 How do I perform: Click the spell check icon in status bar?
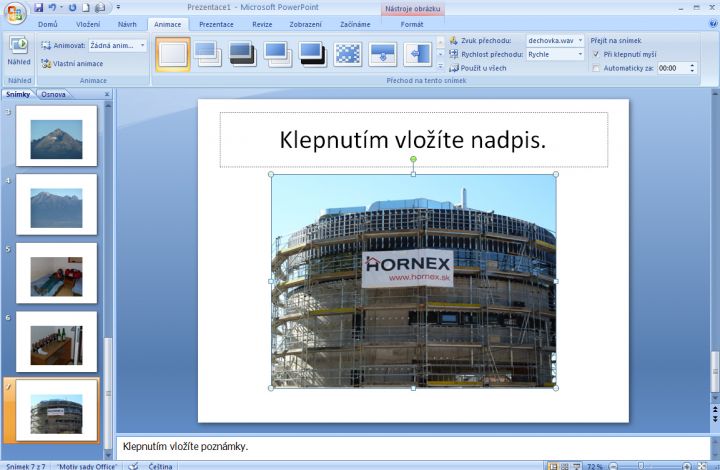click(133, 466)
